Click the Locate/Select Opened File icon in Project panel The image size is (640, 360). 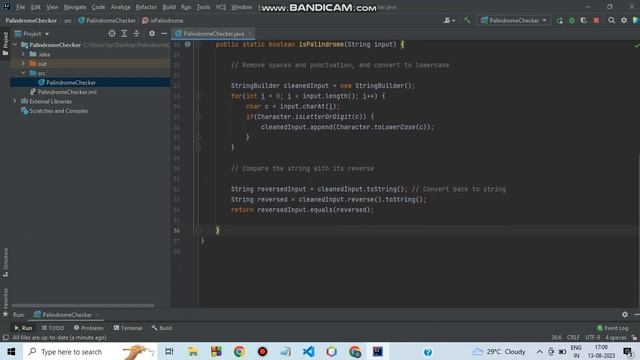[x=112, y=33]
